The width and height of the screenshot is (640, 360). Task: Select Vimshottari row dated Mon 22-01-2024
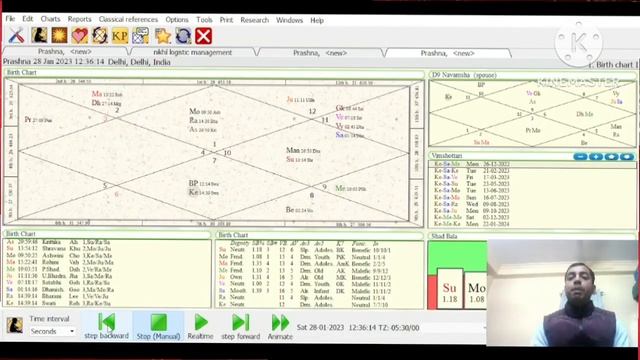coord(532,224)
